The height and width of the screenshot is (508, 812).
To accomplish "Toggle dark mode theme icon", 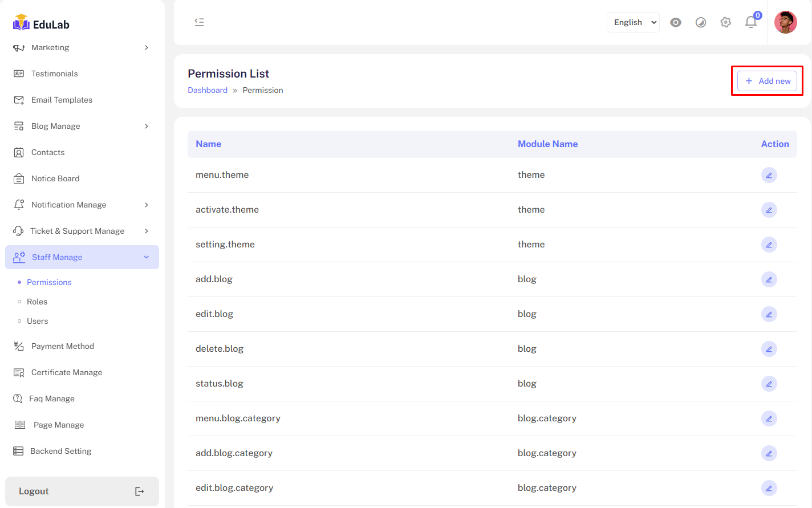I will point(701,22).
